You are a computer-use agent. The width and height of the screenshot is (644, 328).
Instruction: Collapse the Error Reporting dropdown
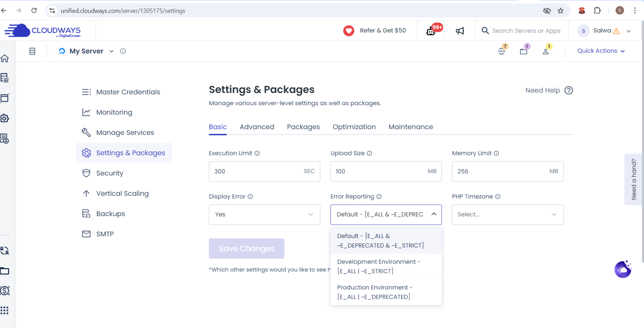pos(434,214)
